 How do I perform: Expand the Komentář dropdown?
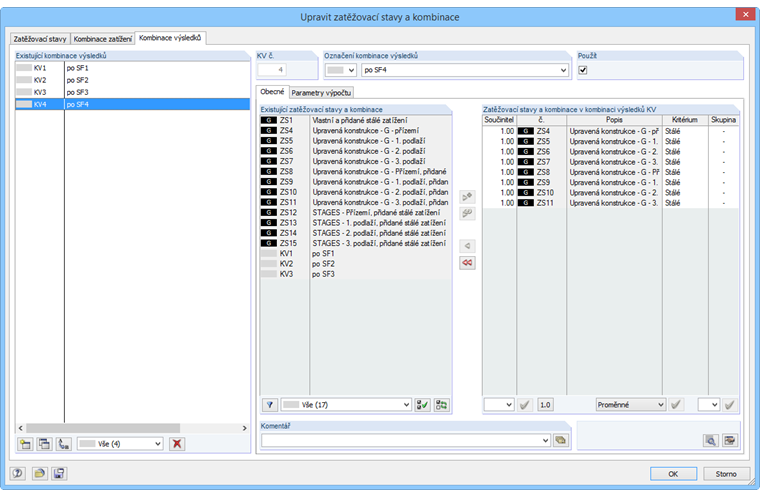click(545, 440)
